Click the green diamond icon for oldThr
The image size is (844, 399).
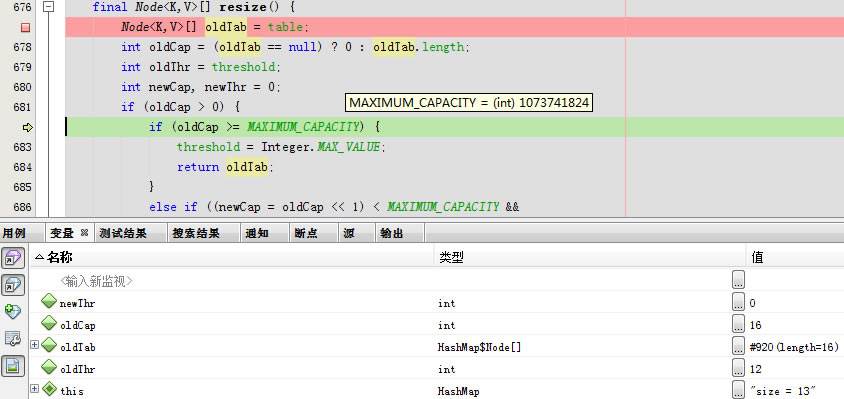pos(49,367)
